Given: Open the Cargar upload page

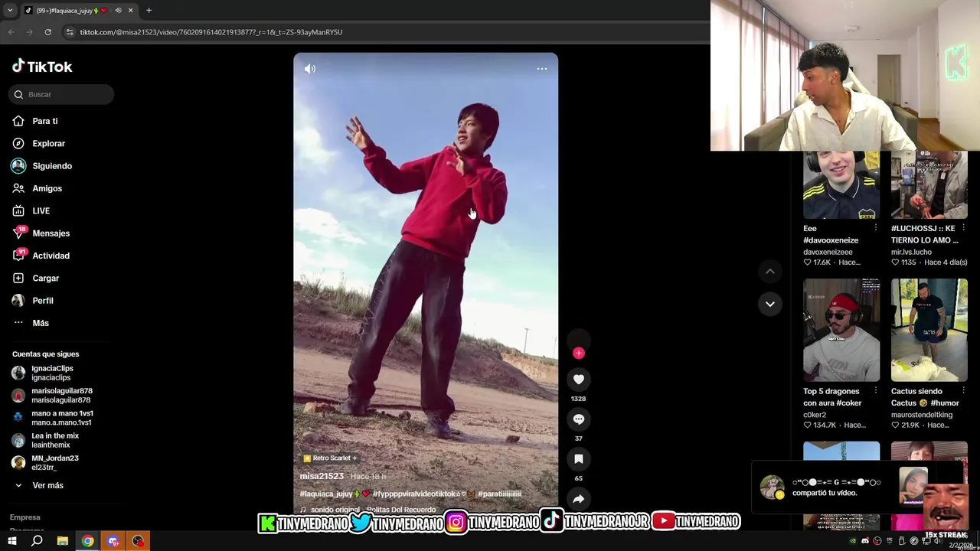Looking at the screenshot, I should pyautogui.click(x=36, y=278).
